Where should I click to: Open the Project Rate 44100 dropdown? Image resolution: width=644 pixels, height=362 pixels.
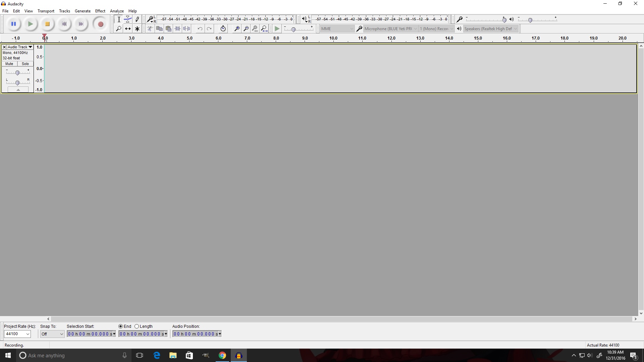coord(28,334)
